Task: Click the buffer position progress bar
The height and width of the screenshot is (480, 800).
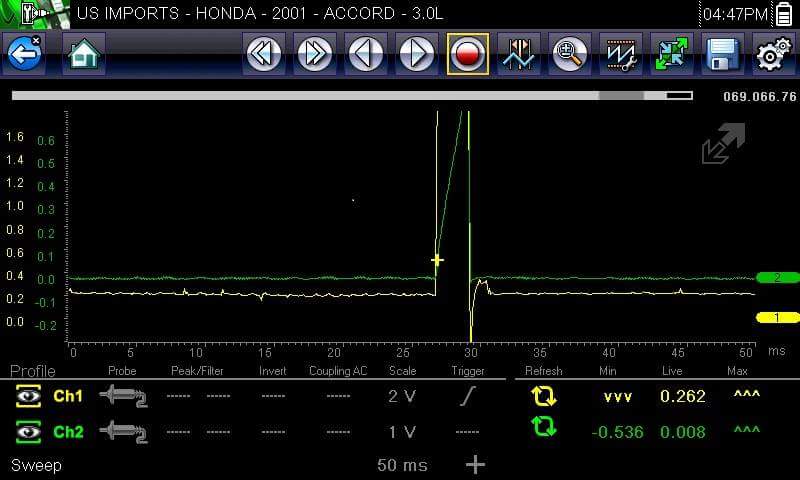Action: 351,96
